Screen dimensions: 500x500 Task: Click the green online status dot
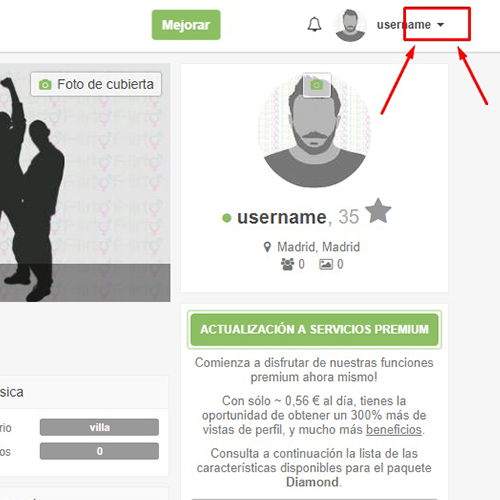227,218
